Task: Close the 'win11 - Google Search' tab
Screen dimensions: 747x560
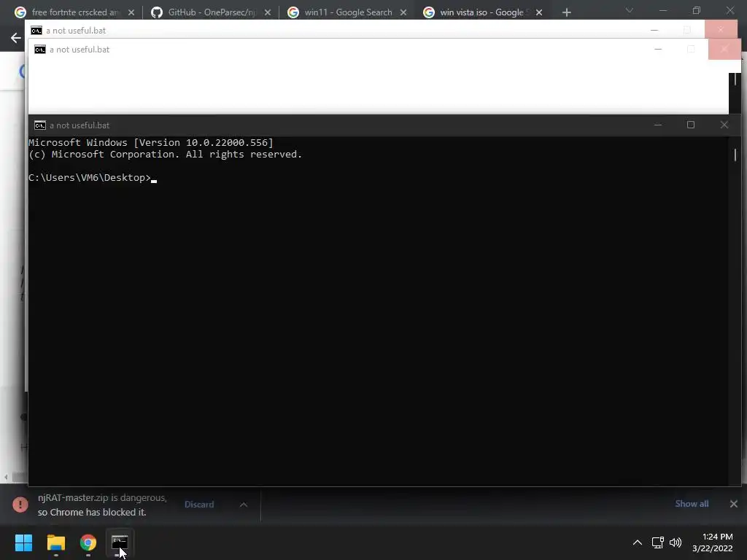Action: point(403,12)
